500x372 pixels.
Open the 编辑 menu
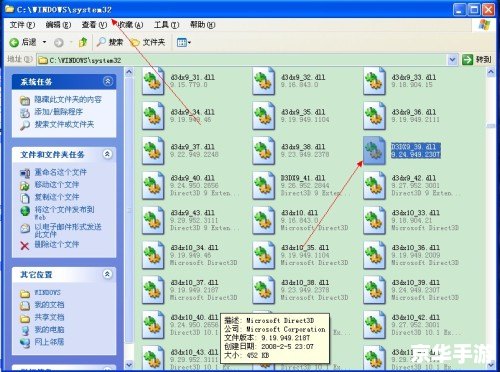58,25
